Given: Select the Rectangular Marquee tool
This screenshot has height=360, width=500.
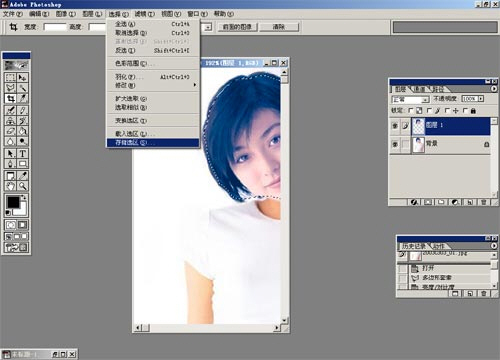Looking at the screenshot, I should (10, 78).
